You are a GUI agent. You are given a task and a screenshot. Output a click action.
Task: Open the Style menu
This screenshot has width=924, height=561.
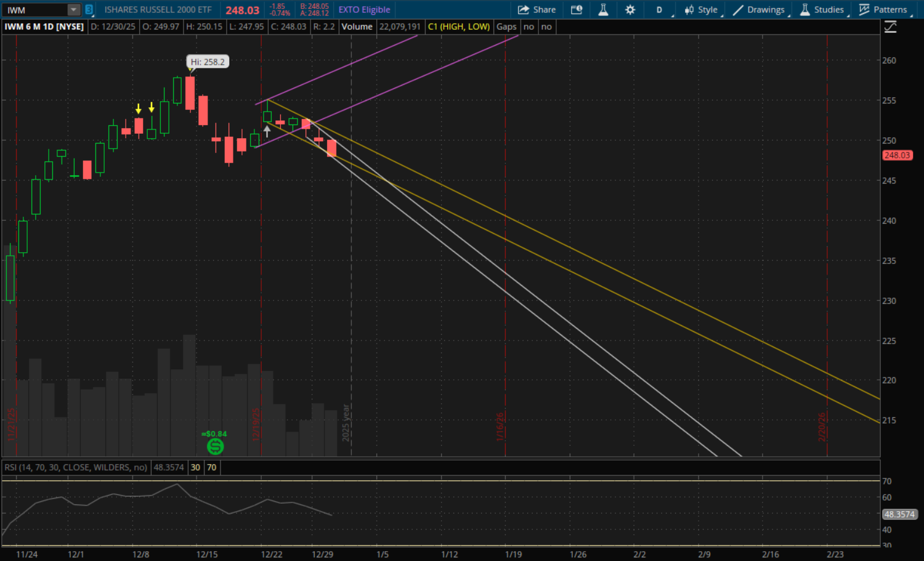pyautogui.click(x=701, y=10)
